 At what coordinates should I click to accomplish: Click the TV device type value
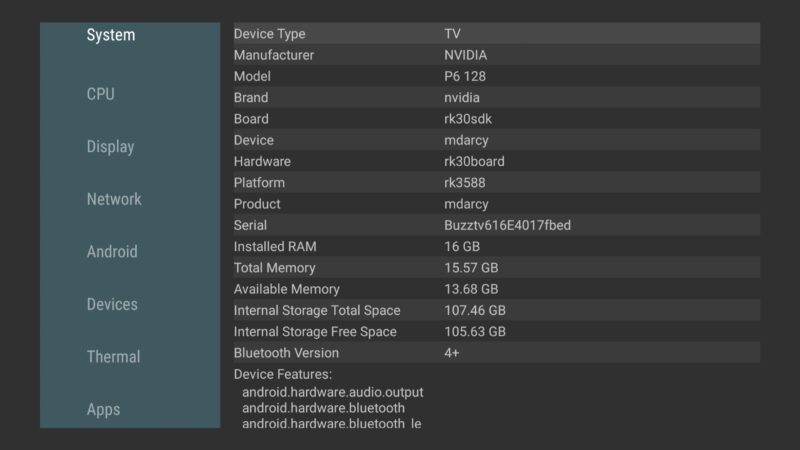pos(452,34)
